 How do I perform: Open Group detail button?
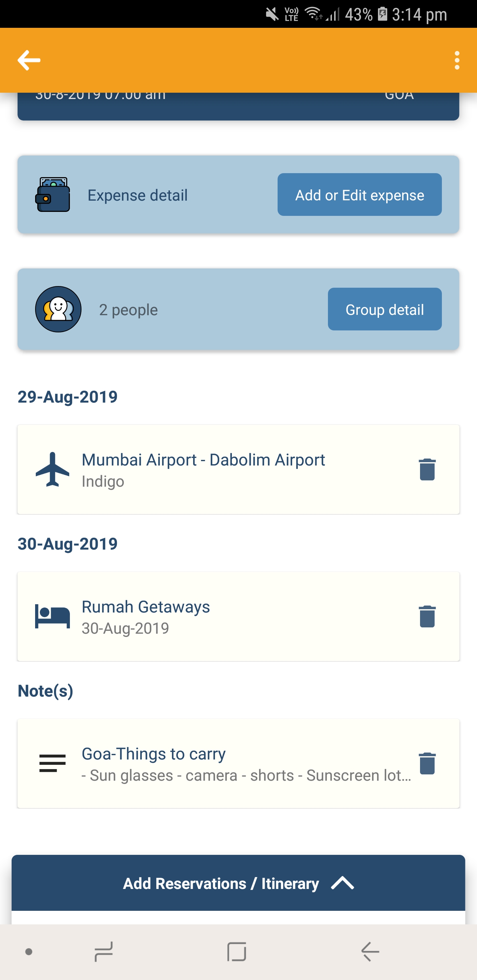tap(385, 309)
